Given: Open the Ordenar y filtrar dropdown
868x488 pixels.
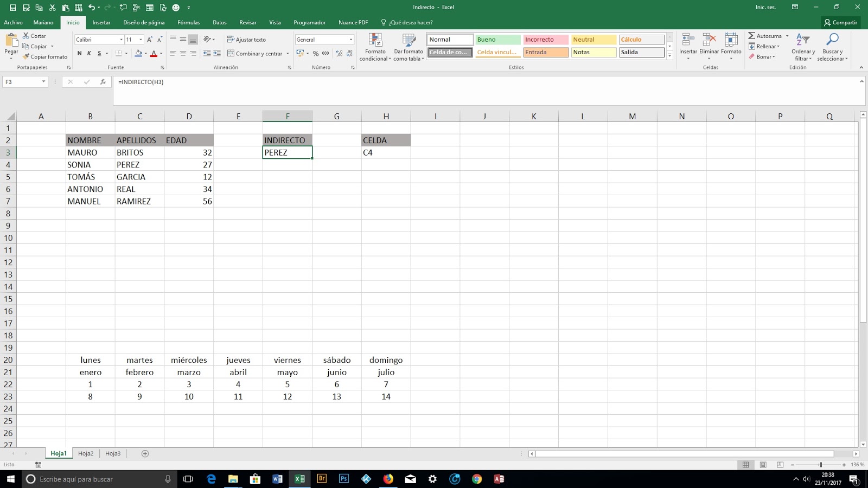Looking at the screenshot, I should pyautogui.click(x=803, y=47).
